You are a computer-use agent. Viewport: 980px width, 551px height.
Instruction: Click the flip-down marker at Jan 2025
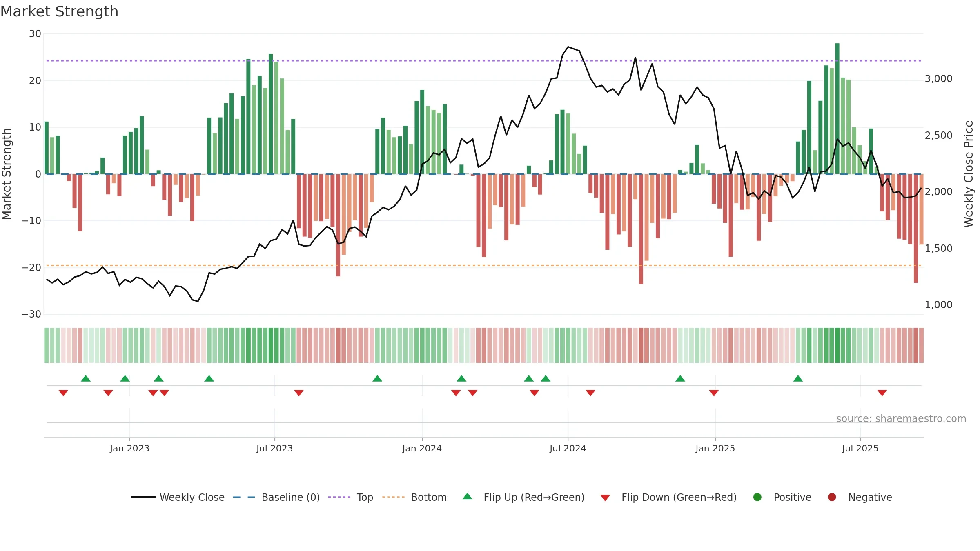[714, 393]
